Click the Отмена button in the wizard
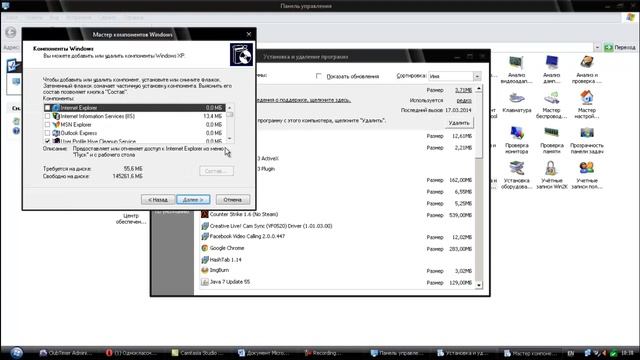This screenshot has width=640, height=360. 233,200
